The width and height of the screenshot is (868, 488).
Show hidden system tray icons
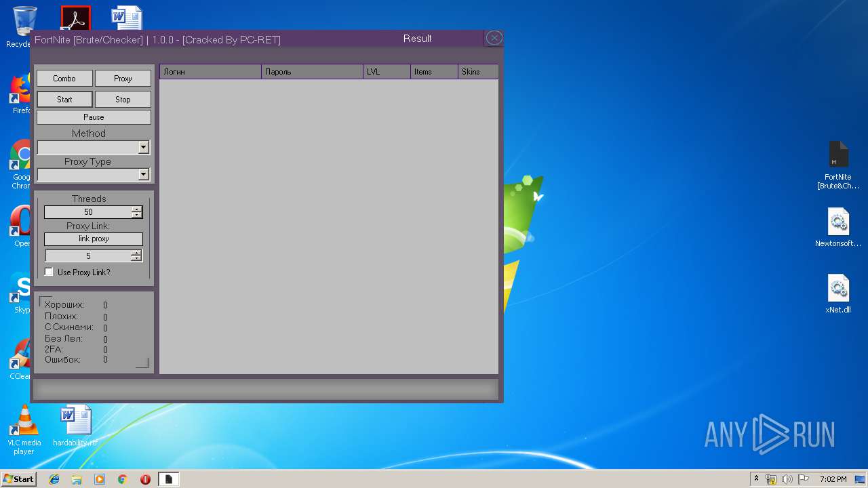[756, 479]
